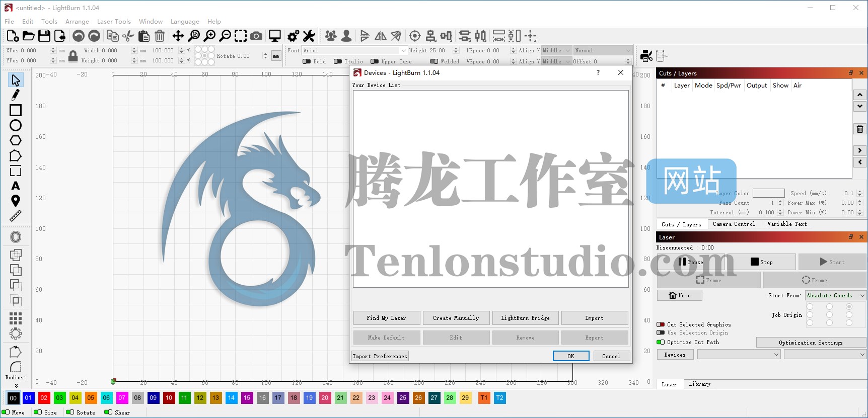
Task: Open the Arrange menu
Action: [x=77, y=21]
